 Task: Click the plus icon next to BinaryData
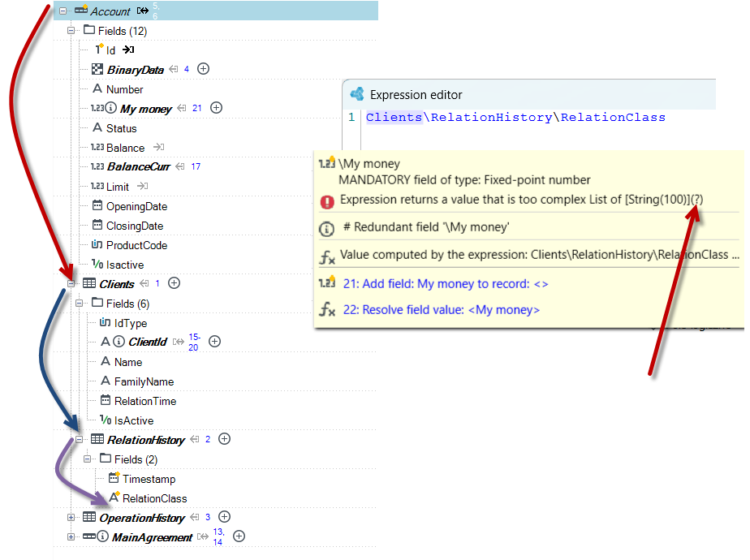pos(203,69)
